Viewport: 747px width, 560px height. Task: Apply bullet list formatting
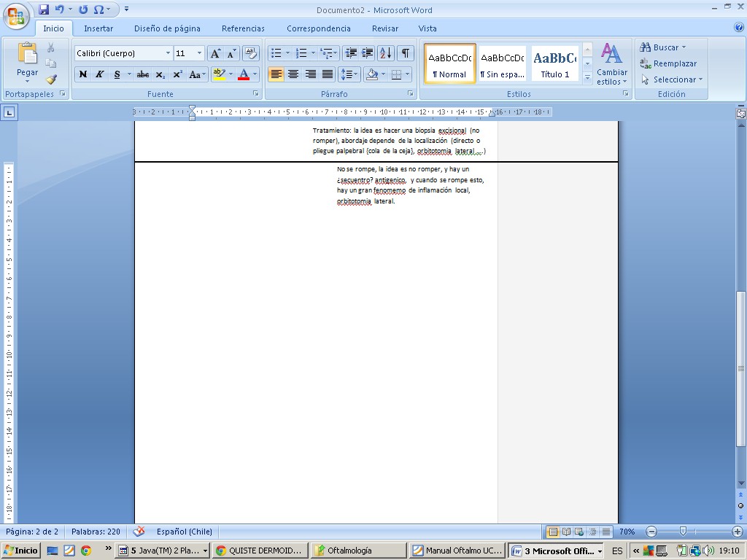(276, 53)
